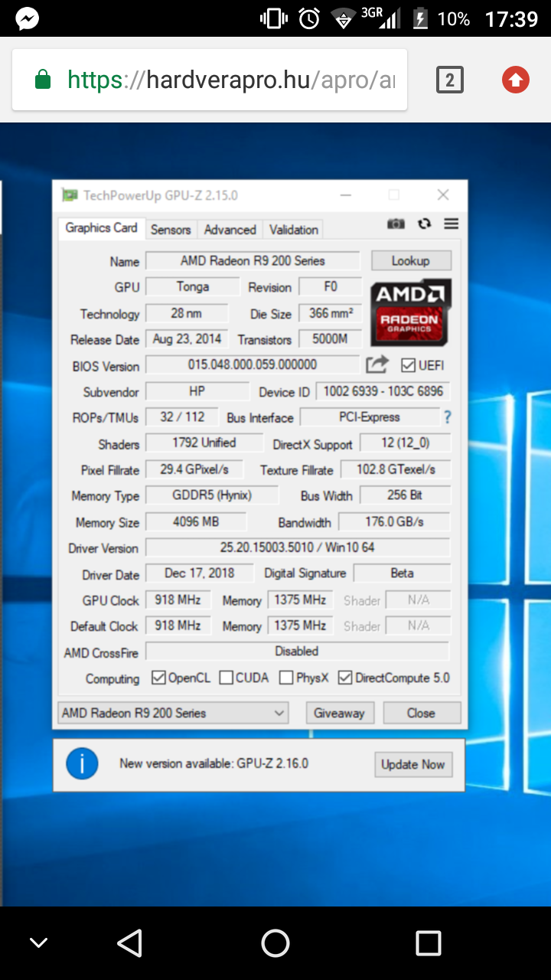The height and width of the screenshot is (980, 551).
Task: Click the Revision value F0
Action: pyautogui.click(x=331, y=287)
